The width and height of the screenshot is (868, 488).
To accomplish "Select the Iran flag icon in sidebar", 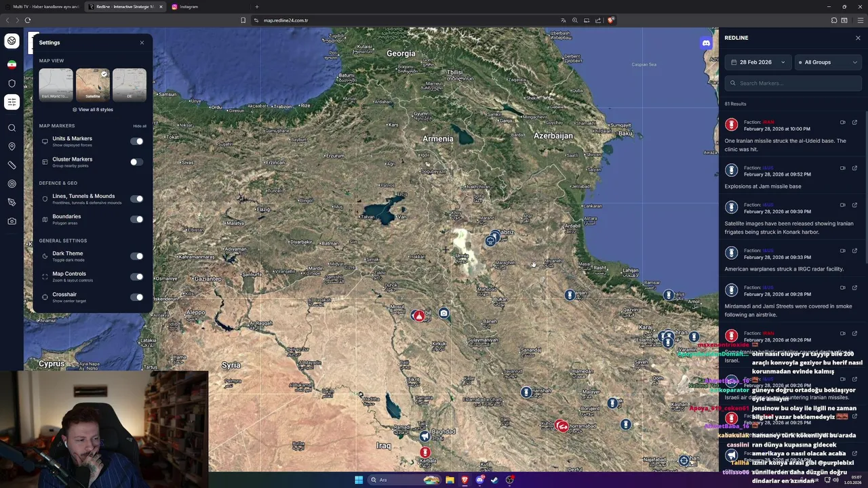I will click(12, 64).
